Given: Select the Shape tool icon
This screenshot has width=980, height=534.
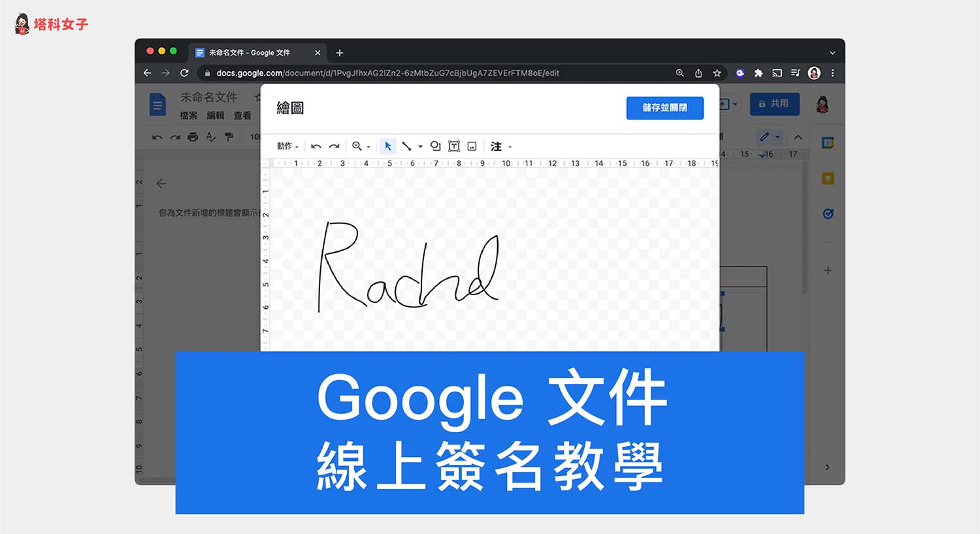Looking at the screenshot, I should coord(436,146).
